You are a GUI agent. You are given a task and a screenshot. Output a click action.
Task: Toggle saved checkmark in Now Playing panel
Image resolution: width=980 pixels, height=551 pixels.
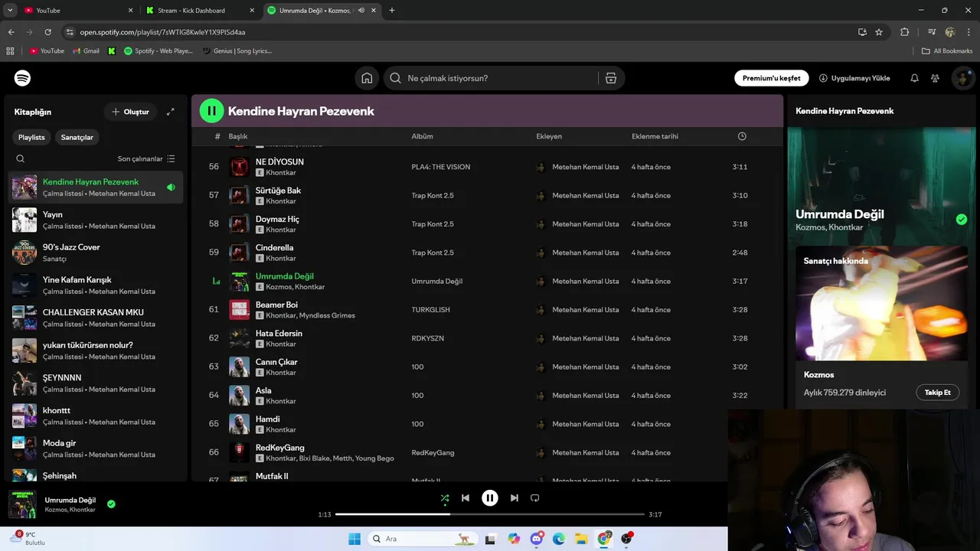coord(961,220)
